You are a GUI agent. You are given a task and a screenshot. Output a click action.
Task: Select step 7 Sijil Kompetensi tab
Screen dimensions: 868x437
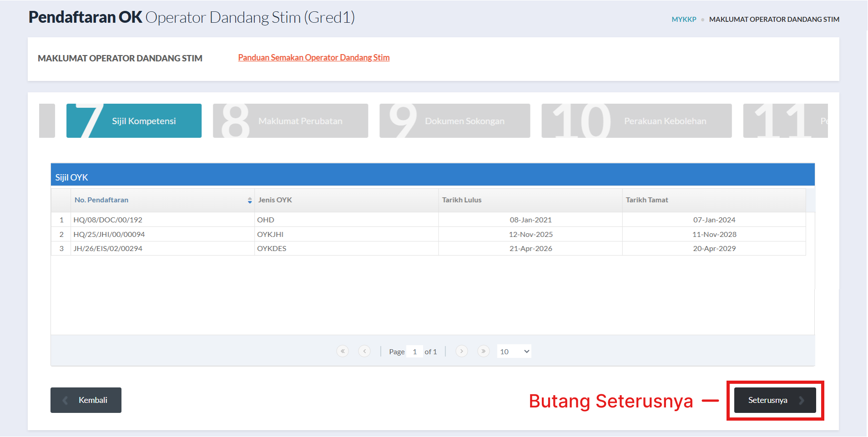tap(134, 121)
